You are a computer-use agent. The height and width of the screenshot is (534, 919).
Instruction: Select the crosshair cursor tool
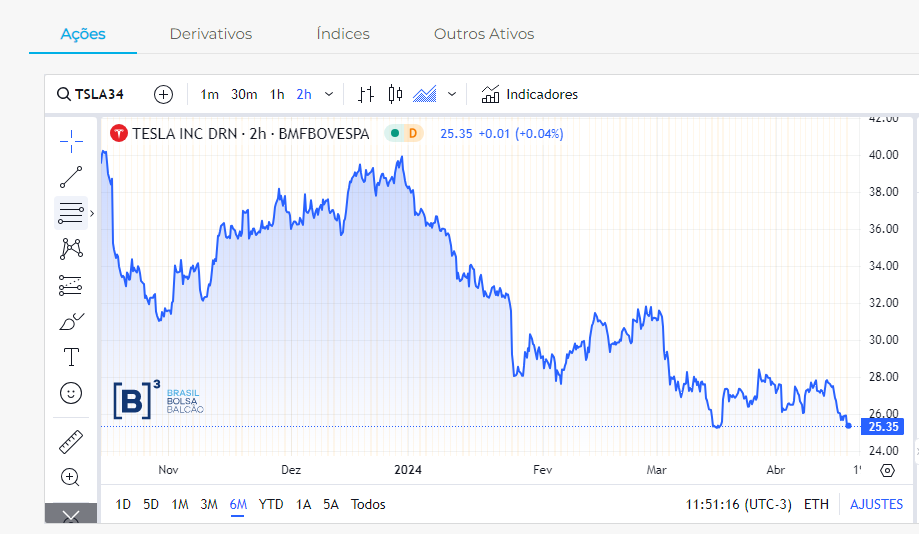tap(71, 141)
